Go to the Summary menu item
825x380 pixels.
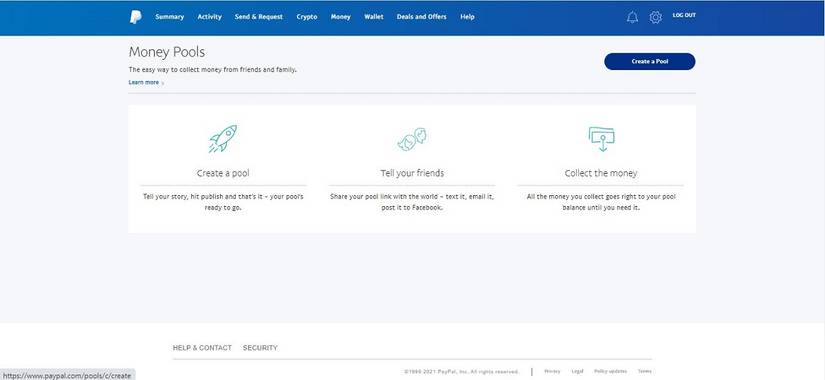[x=169, y=17]
